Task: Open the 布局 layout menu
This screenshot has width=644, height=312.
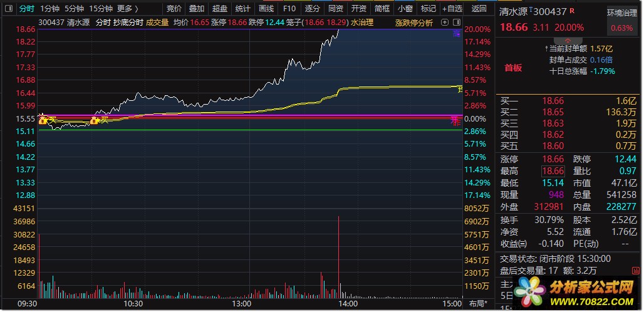Action: (479, 304)
